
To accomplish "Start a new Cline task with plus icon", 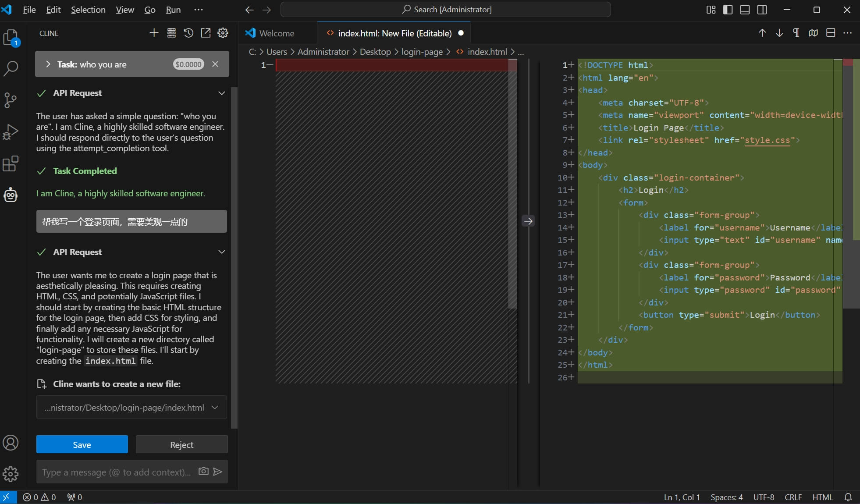I will click(154, 33).
